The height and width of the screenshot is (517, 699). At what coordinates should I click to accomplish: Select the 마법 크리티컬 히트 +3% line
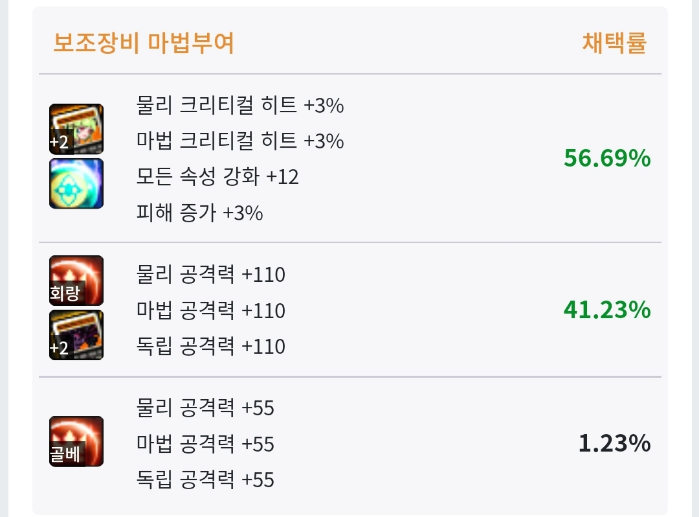[x=240, y=141]
